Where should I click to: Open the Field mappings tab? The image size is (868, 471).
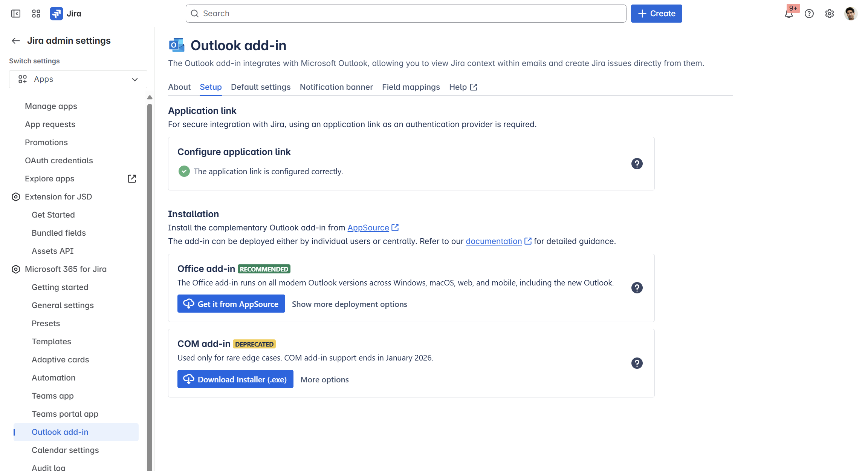tap(411, 87)
